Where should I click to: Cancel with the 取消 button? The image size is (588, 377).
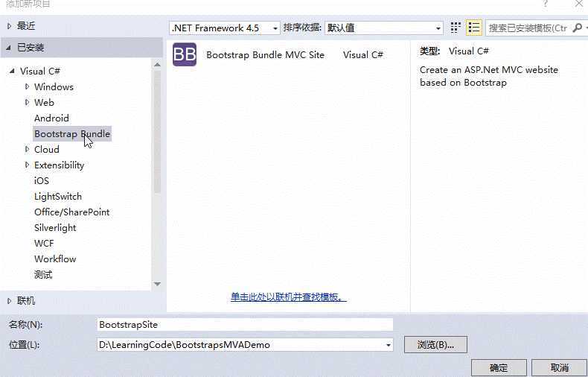pos(560,367)
